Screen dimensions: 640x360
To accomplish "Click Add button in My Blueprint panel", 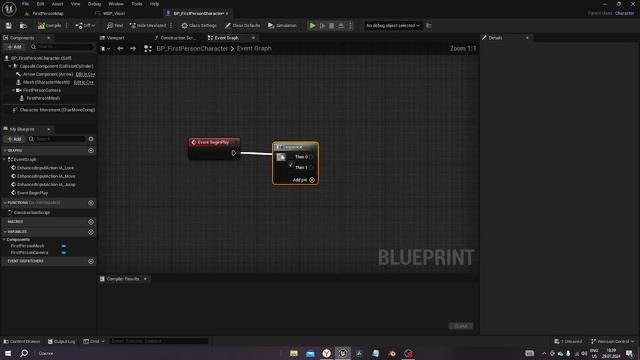I will (x=14, y=139).
